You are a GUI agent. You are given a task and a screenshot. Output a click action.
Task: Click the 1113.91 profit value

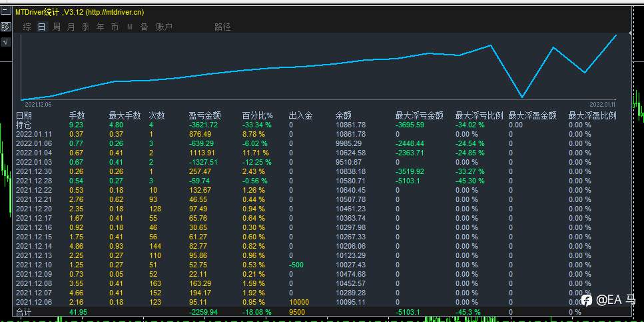(x=202, y=153)
